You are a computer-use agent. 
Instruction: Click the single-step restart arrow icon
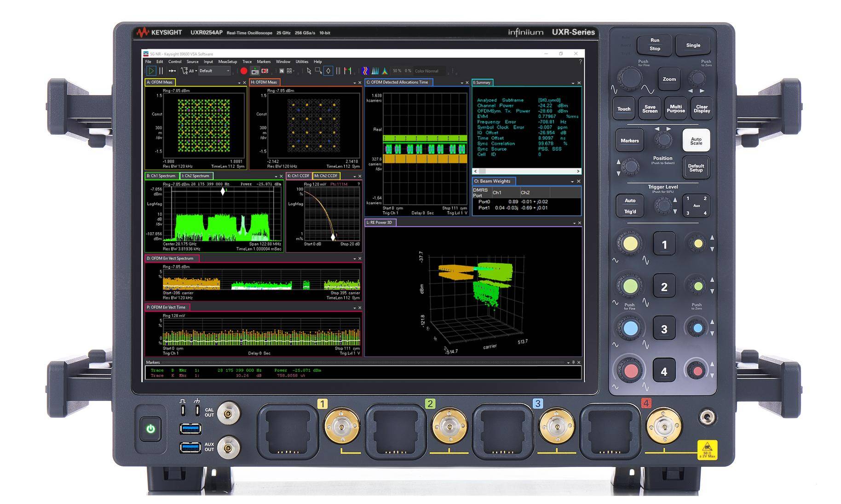click(x=172, y=71)
